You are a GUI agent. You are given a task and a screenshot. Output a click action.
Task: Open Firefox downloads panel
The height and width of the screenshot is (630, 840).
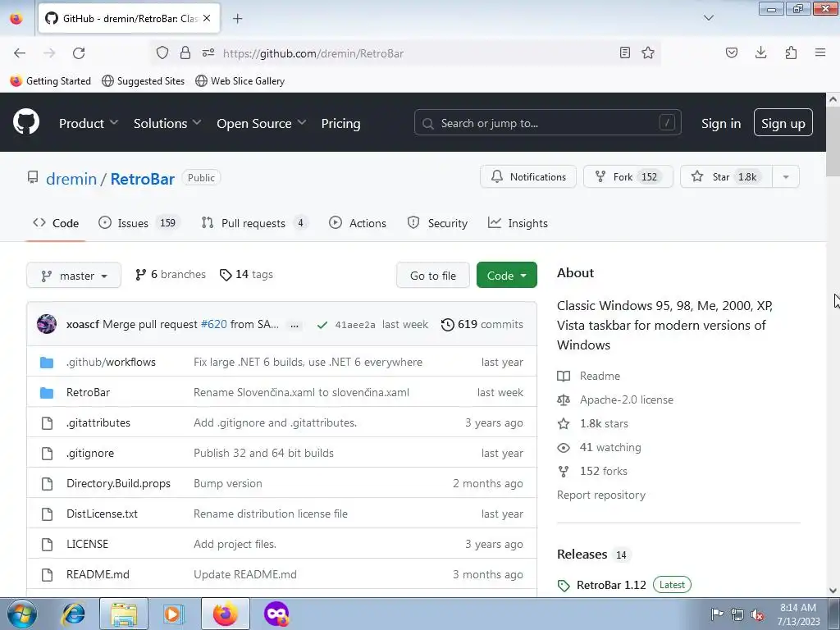tap(760, 52)
